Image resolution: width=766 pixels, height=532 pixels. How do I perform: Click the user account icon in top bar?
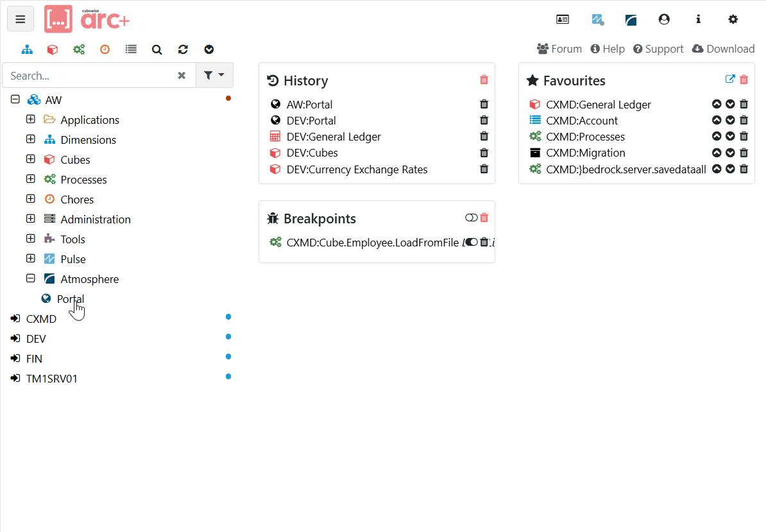[664, 19]
